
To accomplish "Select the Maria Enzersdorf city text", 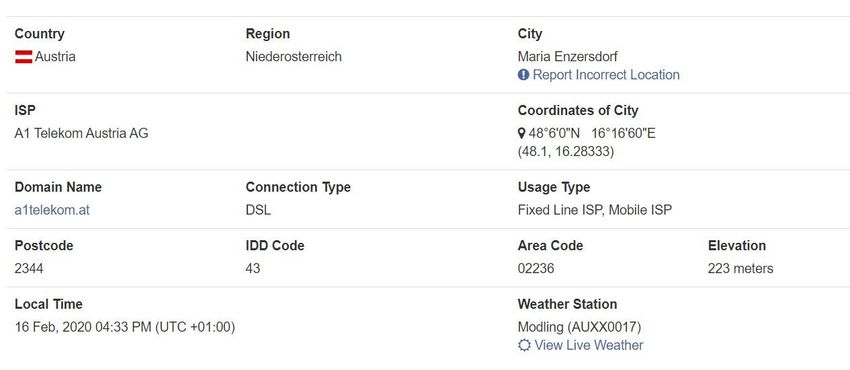I will (568, 57).
